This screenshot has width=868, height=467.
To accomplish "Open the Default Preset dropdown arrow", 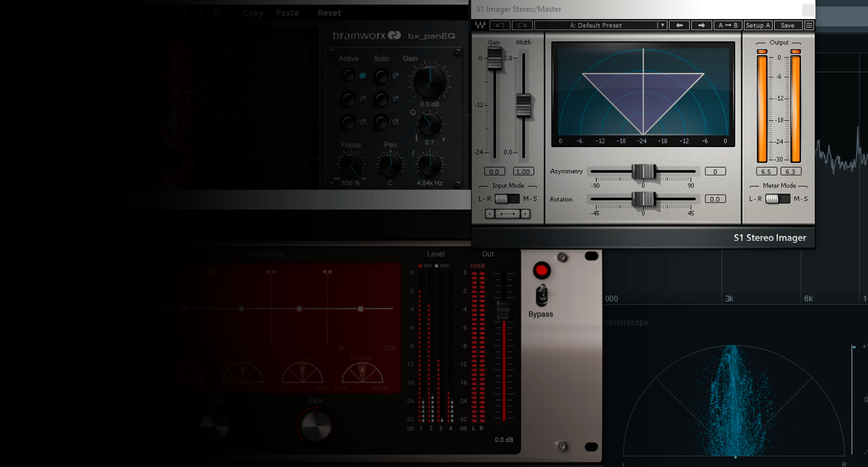I will [662, 25].
